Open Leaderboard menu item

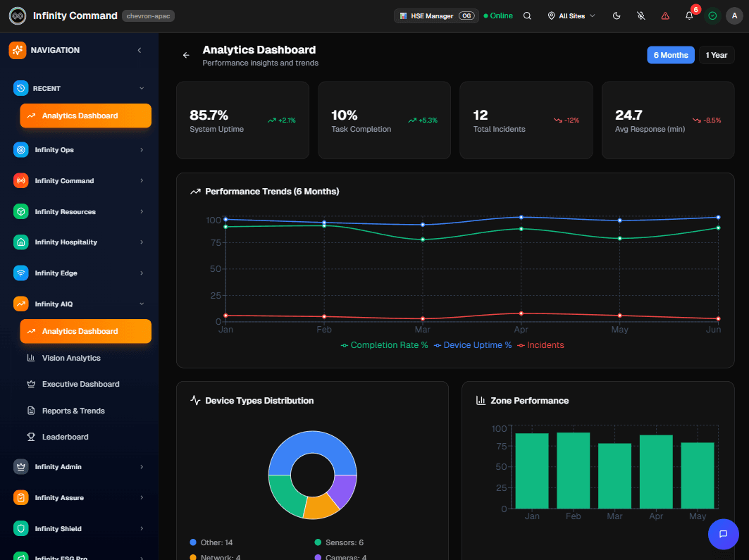point(85,437)
